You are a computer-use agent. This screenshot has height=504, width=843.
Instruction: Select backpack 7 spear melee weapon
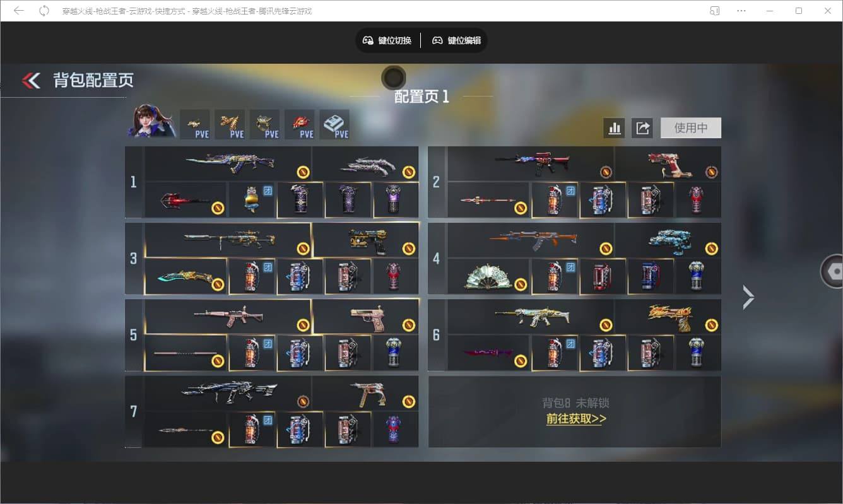[x=186, y=430]
